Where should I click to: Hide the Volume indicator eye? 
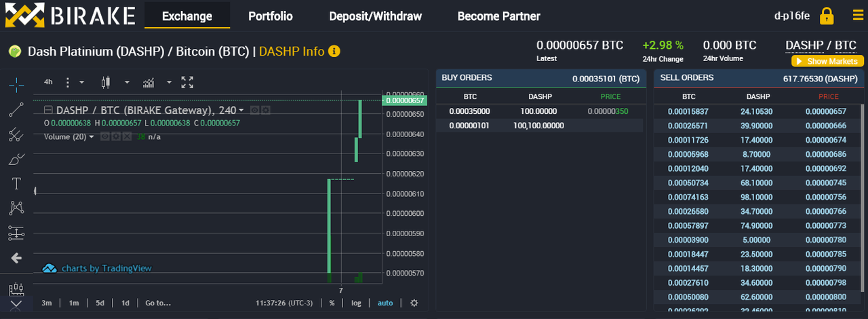(105, 136)
